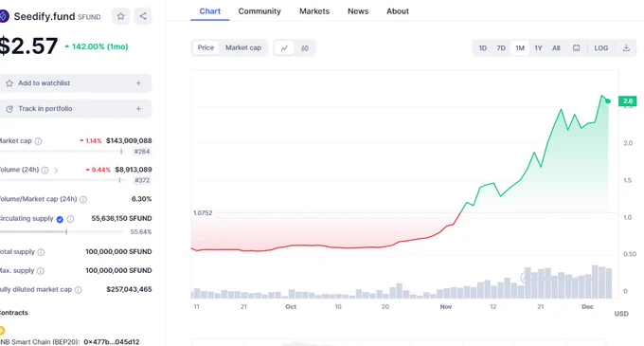Select 7D time range

pos(501,48)
